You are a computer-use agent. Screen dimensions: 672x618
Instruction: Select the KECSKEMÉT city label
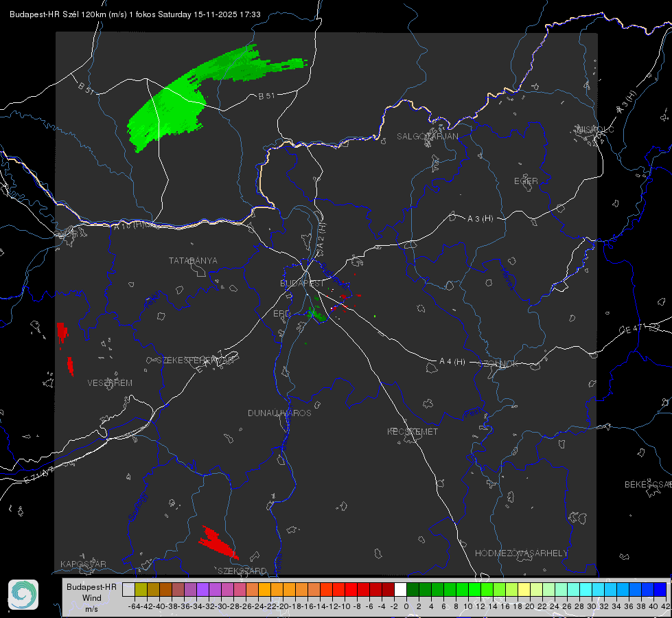(413, 431)
